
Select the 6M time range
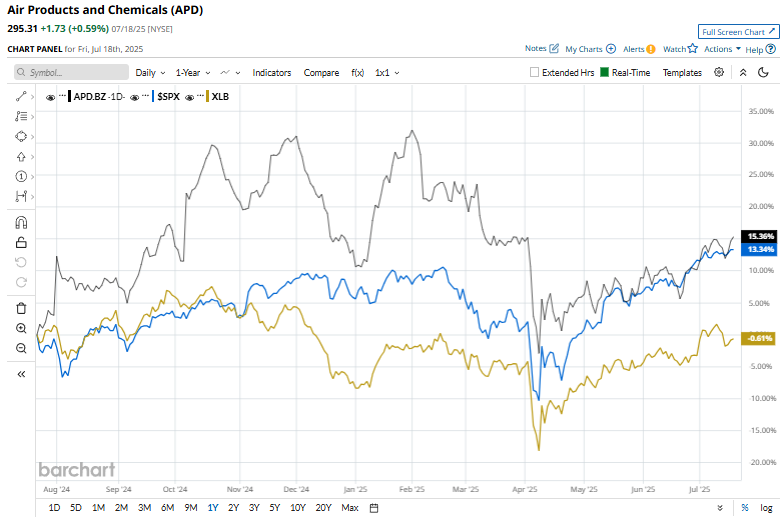pyautogui.click(x=167, y=508)
